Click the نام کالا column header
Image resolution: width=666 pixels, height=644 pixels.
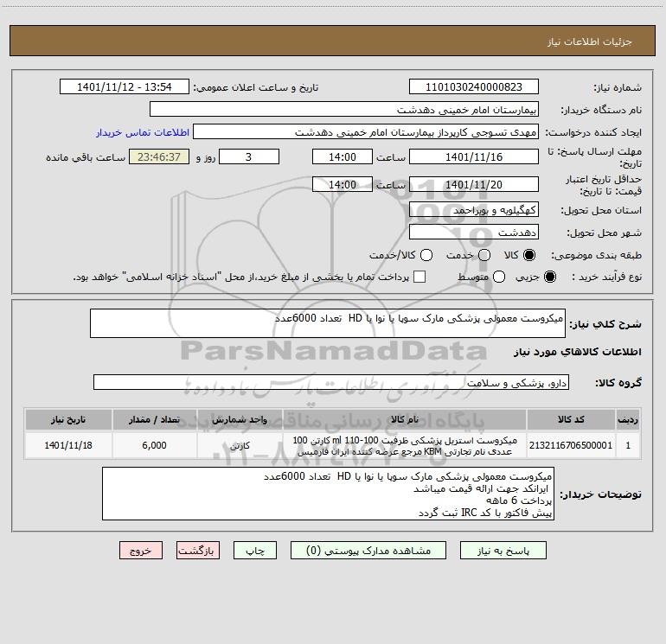click(x=405, y=419)
